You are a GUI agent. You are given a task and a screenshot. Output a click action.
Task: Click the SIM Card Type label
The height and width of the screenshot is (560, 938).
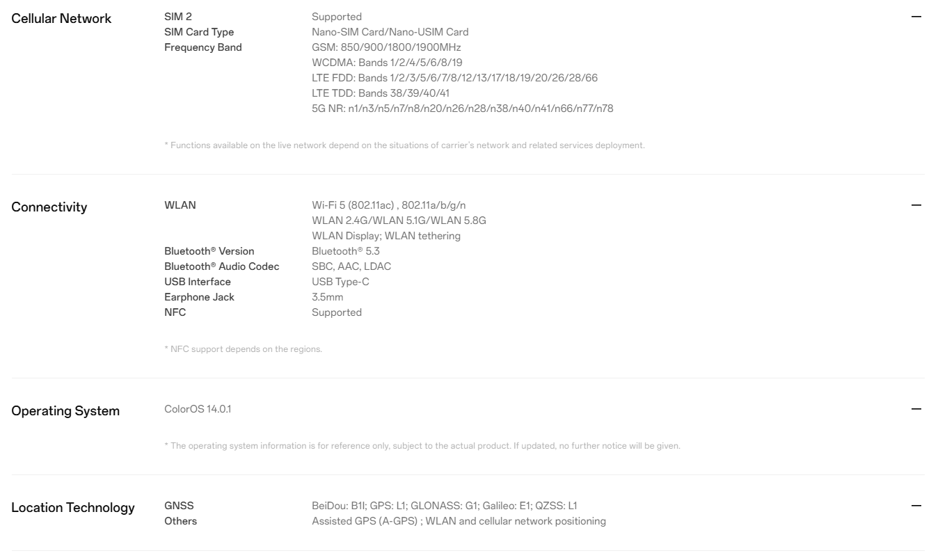click(198, 32)
